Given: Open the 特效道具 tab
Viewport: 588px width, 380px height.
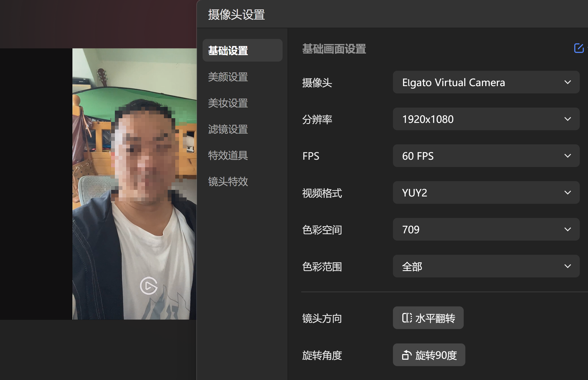Looking at the screenshot, I should click(228, 155).
